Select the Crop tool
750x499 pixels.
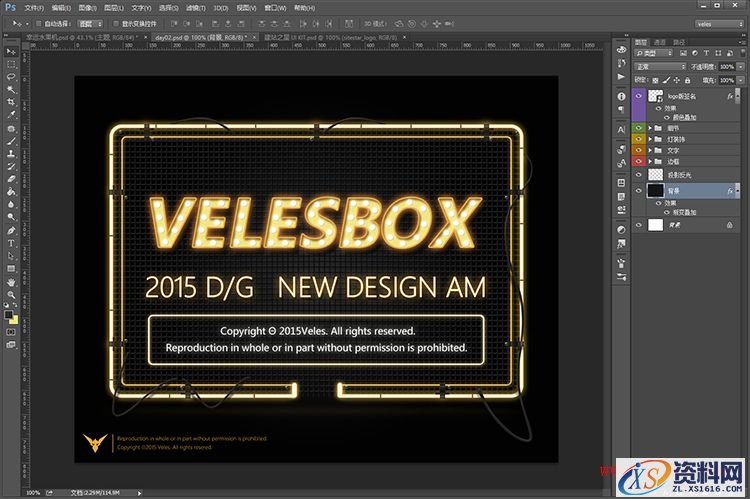pyautogui.click(x=11, y=102)
